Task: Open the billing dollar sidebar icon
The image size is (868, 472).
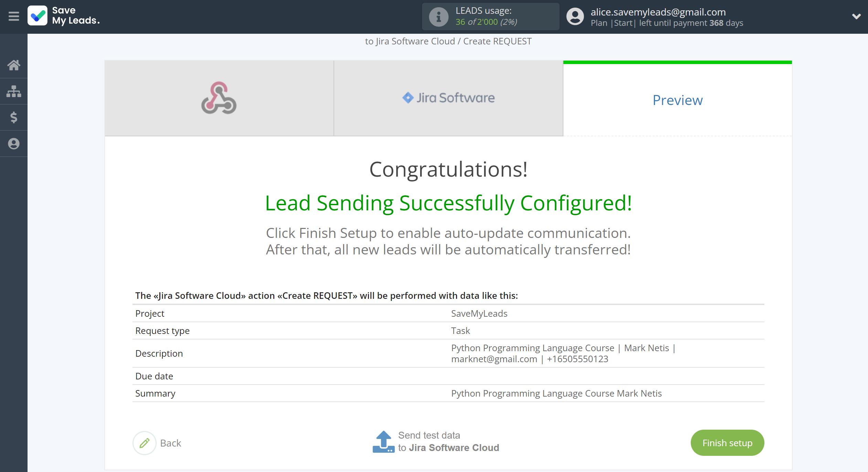Action: pos(14,117)
